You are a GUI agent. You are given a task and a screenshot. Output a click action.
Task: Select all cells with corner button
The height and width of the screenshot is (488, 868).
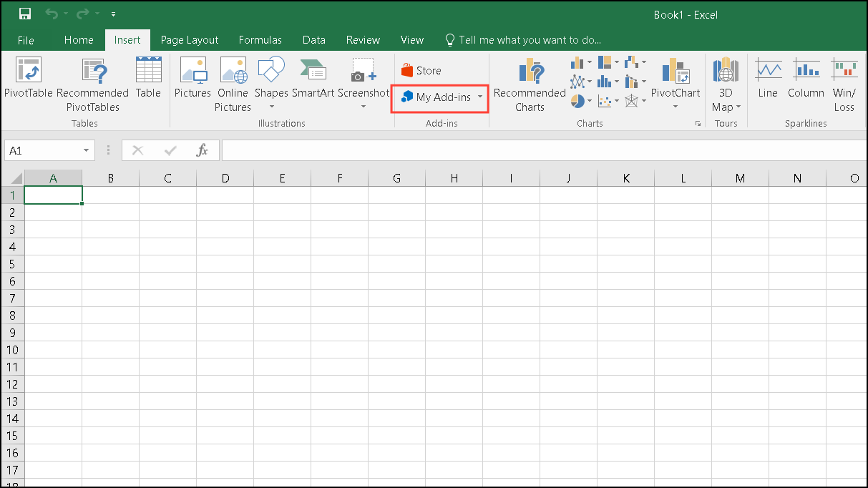13,178
